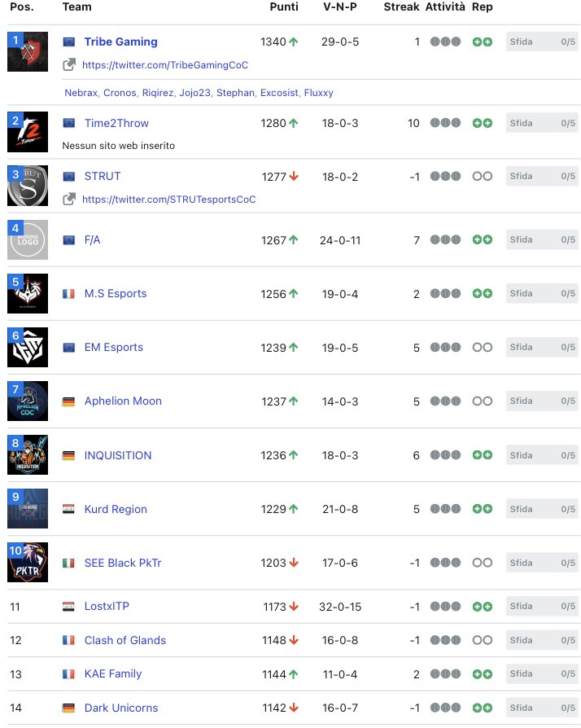Click SEE Black PkTr eagle logo

pos(28,562)
